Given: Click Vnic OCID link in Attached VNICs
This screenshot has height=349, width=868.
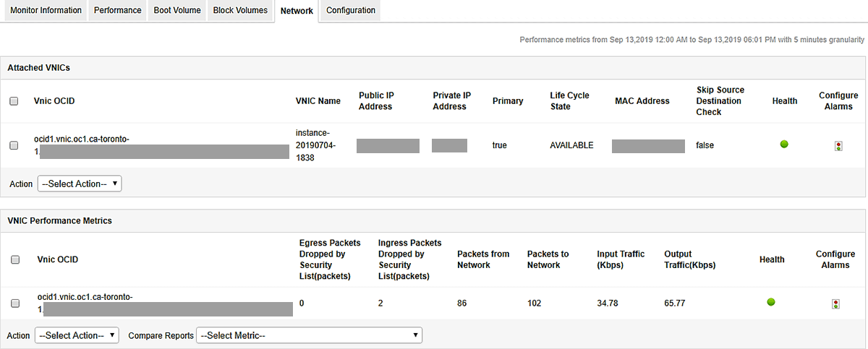Looking at the screenshot, I should [x=82, y=139].
